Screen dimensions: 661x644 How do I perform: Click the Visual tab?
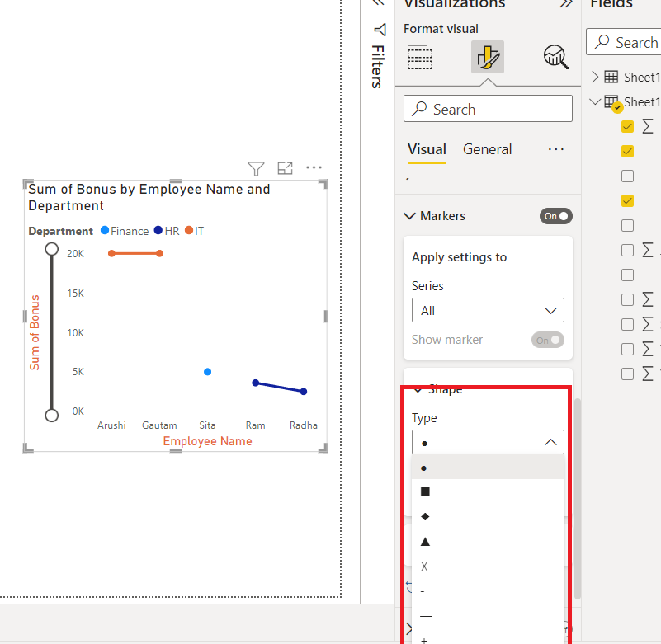(427, 149)
